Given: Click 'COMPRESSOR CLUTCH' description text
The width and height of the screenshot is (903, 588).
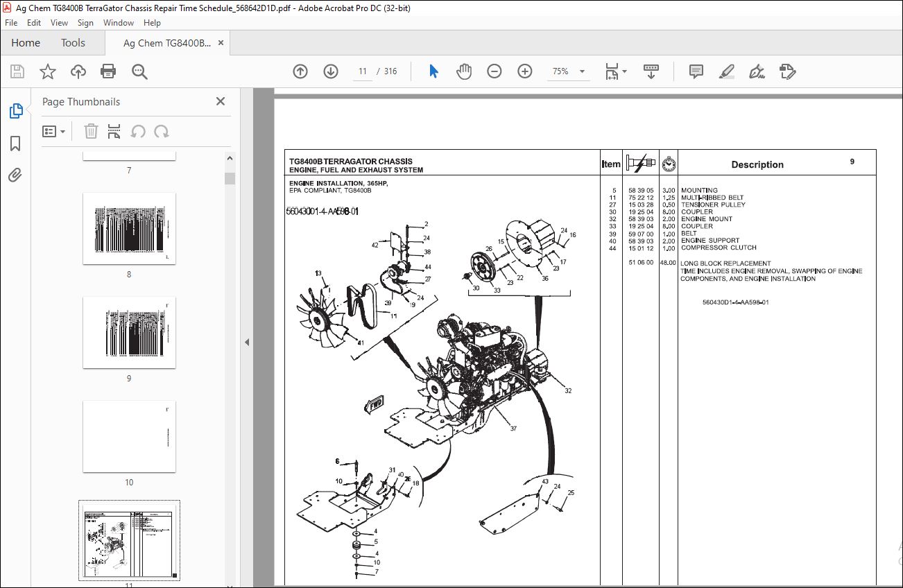Looking at the screenshot, I should pyautogui.click(x=719, y=248).
